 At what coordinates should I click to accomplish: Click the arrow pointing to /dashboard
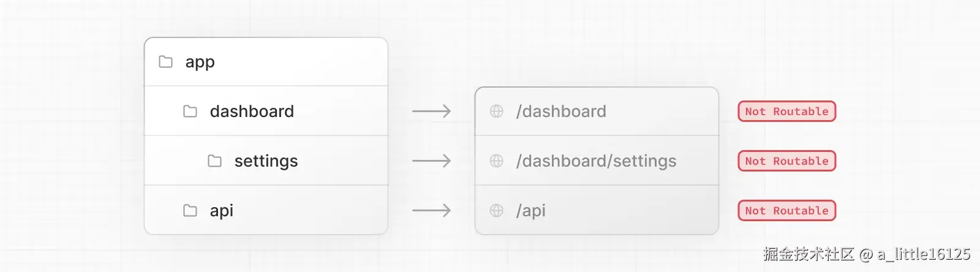pos(431,111)
